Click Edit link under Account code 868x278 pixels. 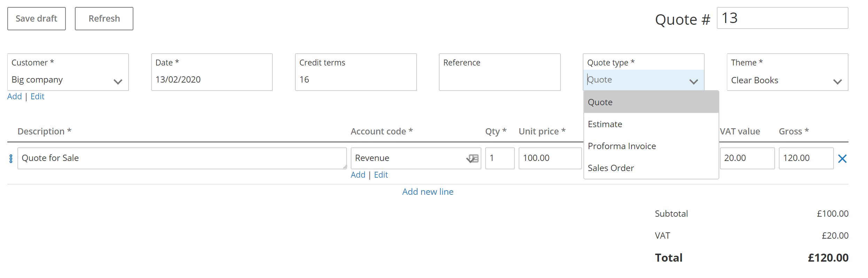click(x=381, y=175)
